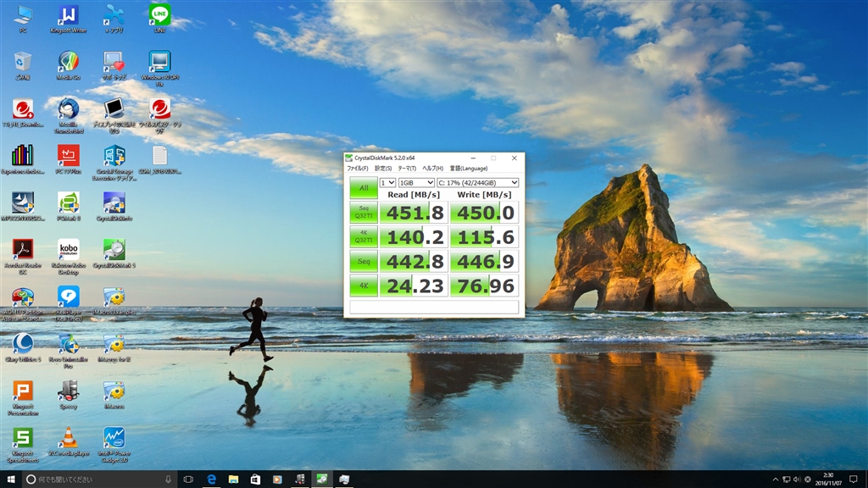This screenshot has width=868, height=488.
Task: Select the CrystalDiskMark 5 desktop shortcut
Action: pos(114,254)
